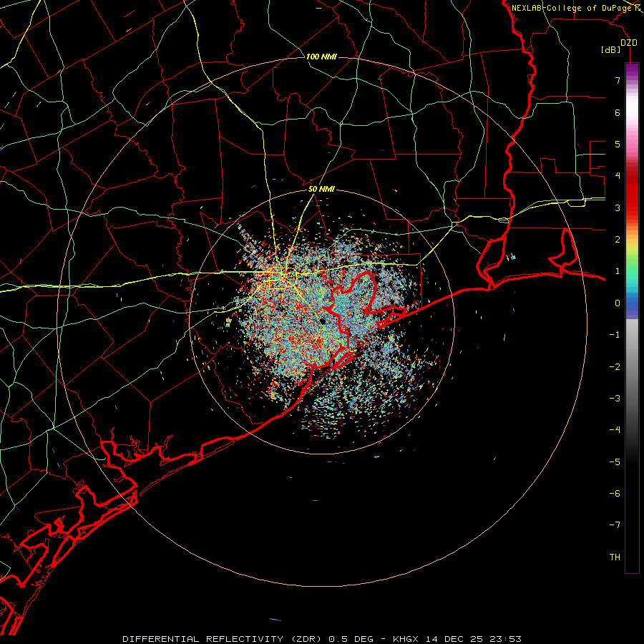Click the '7' value on color scale
644x644 pixels.
pyautogui.click(x=618, y=80)
